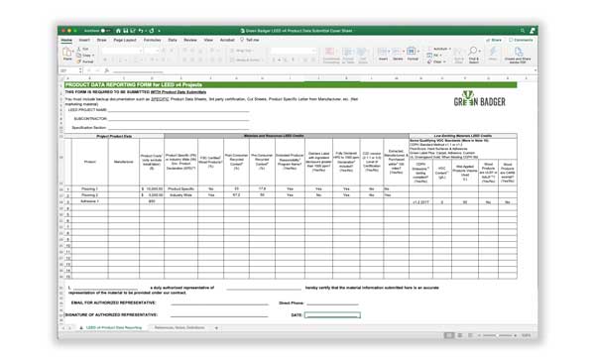The width and height of the screenshot is (595, 364).
Task: Switch to References, Notes, Definitions sheet
Action: click(x=179, y=327)
